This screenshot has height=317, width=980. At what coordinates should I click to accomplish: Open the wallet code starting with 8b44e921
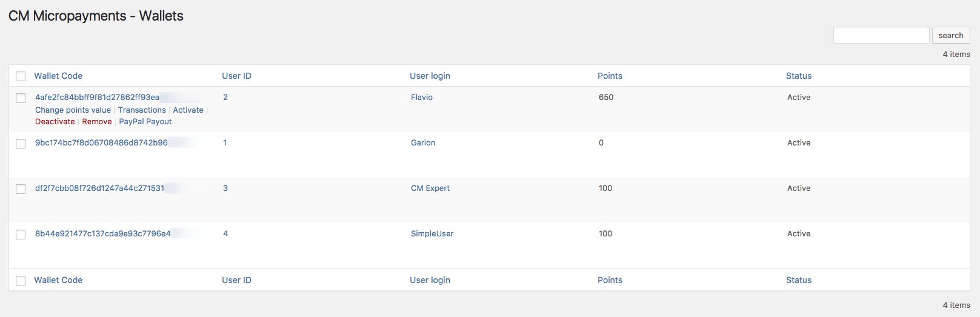click(102, 233)
